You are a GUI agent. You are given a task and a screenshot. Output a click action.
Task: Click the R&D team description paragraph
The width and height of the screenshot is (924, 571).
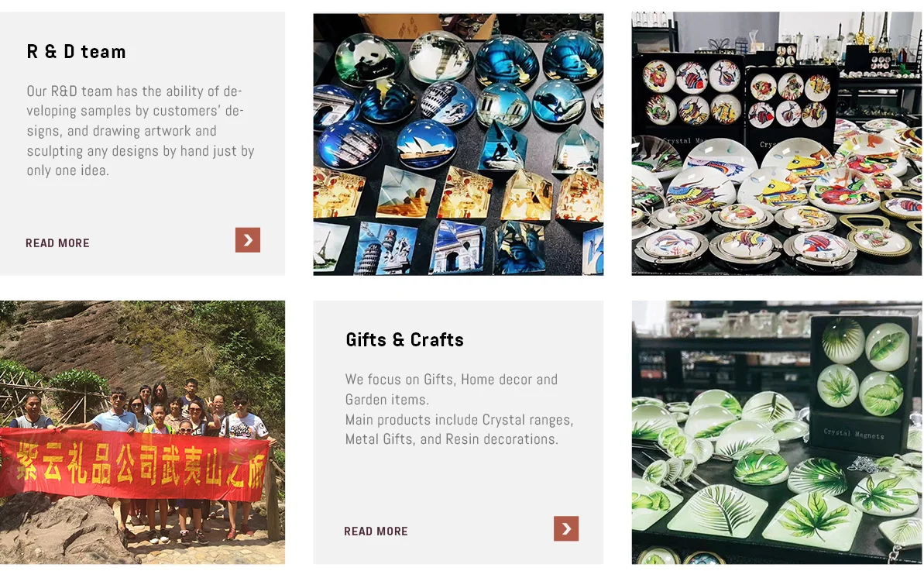pyautogui.click(x=140, y=131)
